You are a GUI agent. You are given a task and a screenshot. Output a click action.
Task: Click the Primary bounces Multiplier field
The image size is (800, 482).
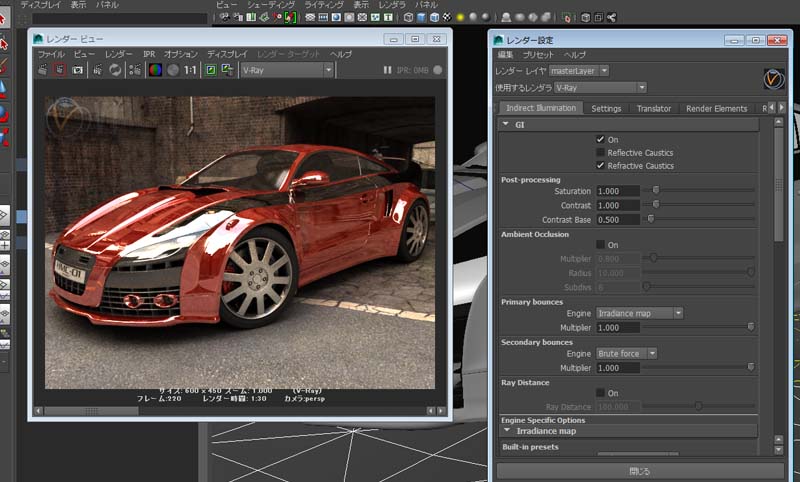[x=618, y=327]
